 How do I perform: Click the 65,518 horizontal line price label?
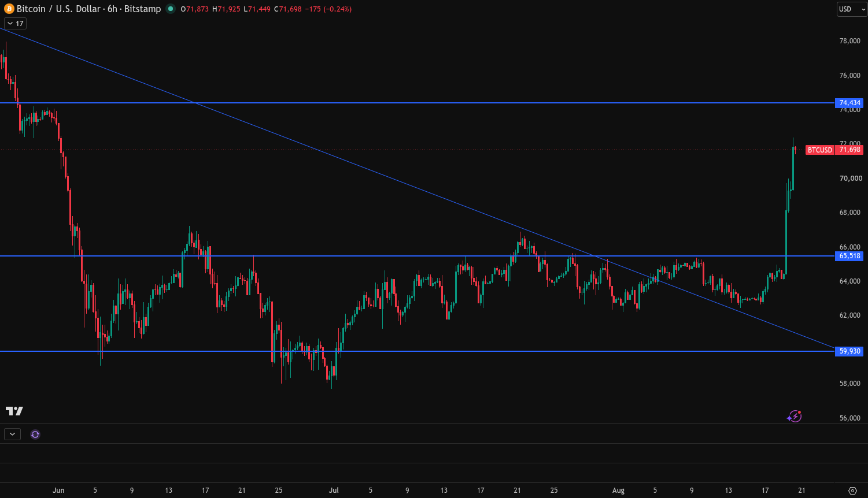pyautogui.click(x=849, y=256)
